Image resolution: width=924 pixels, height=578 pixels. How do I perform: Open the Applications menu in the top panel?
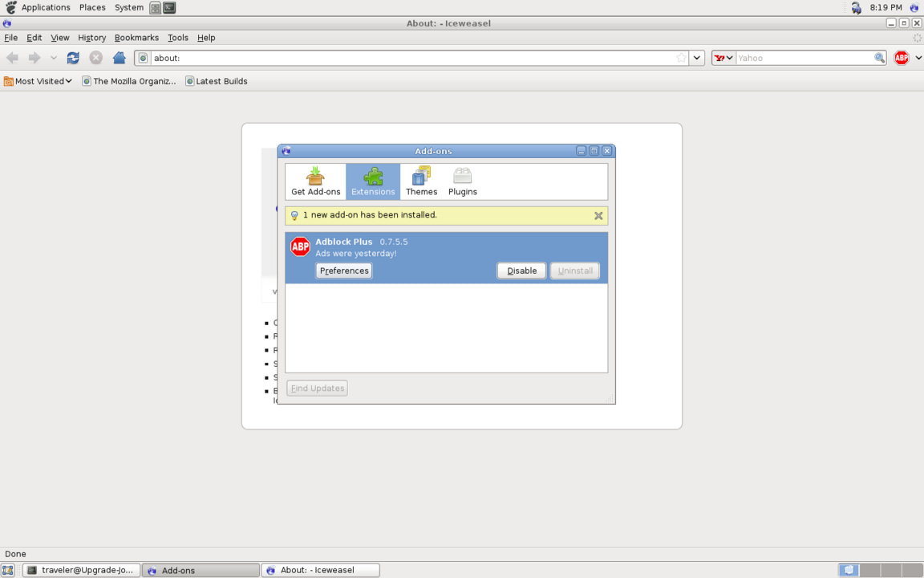point(46,8)
